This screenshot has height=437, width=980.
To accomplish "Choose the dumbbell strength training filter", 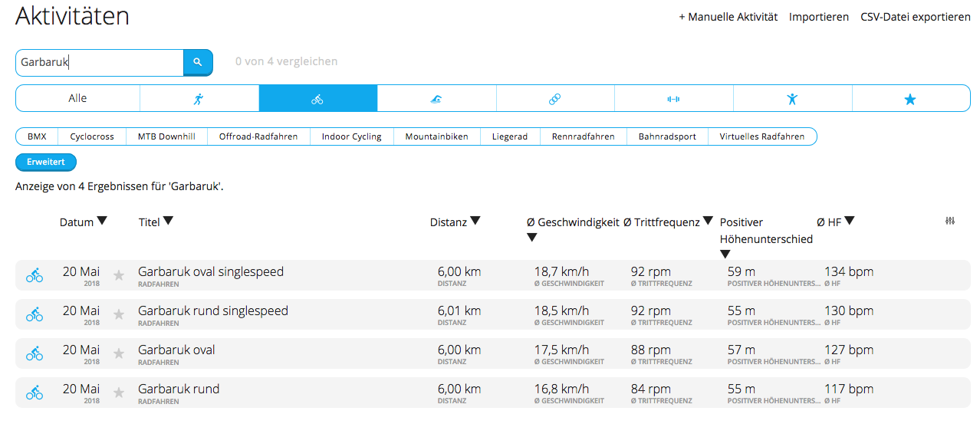I will tap(673, 99).
